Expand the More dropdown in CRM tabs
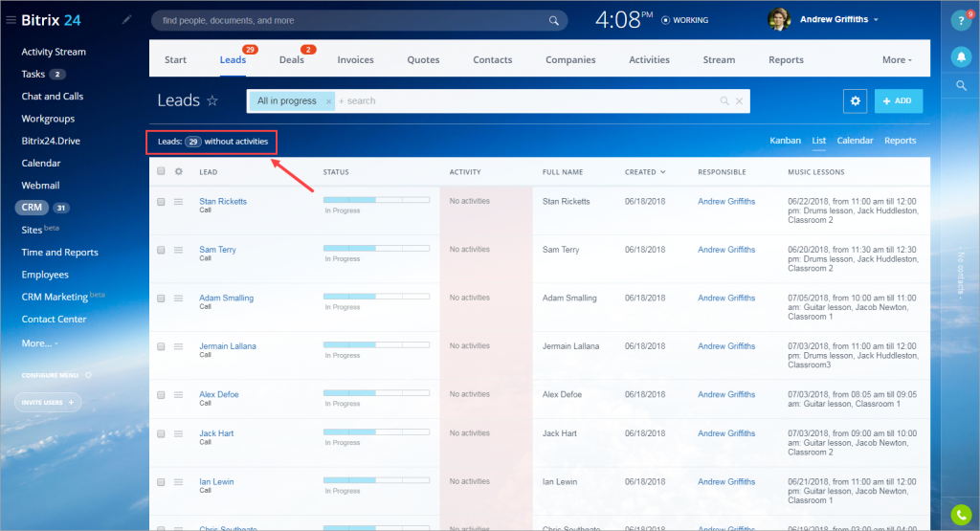 pos(897,60)
